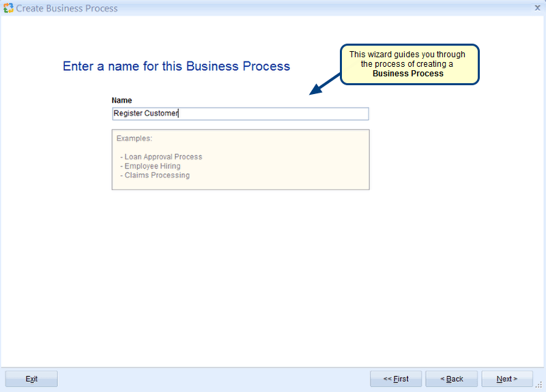The image size is (546, 392).
Task: Click the Name text input field
Action: [x=273, y=114]
